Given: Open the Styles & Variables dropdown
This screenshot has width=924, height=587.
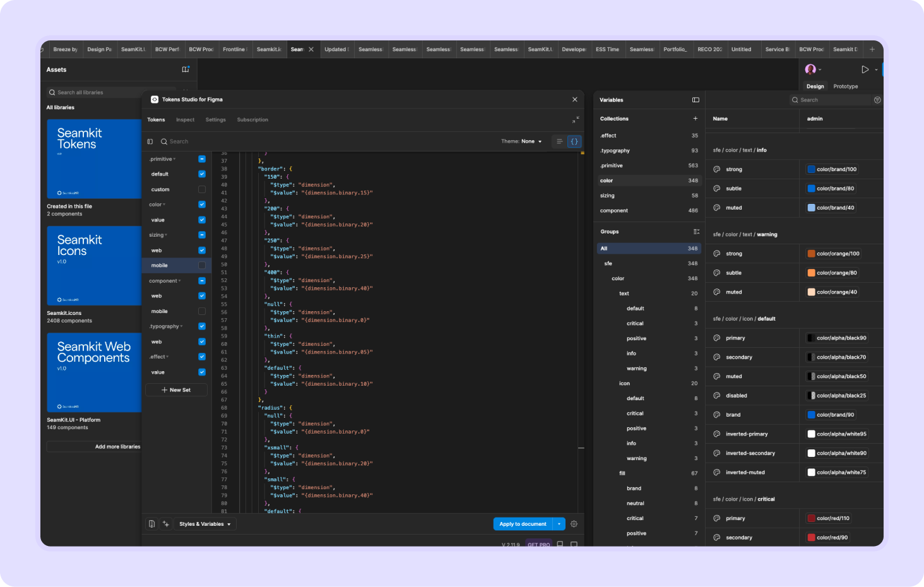Looking at the screenshot, I should [205, 524].
